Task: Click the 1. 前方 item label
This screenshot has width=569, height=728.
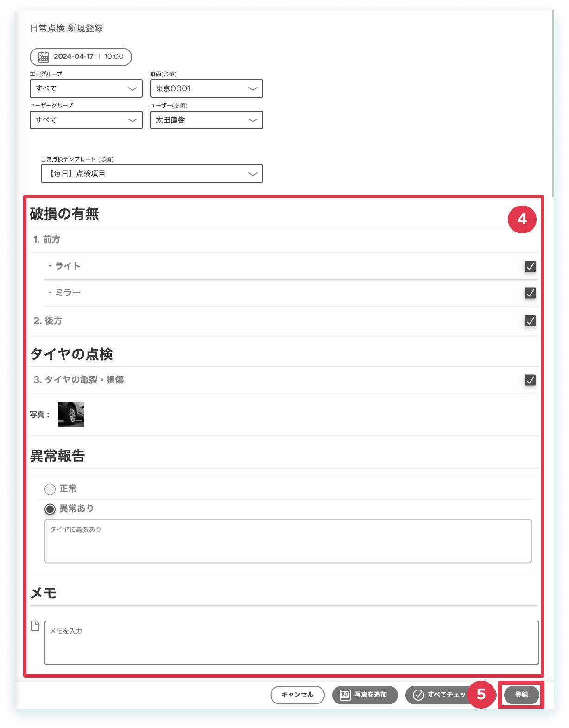Action: [x=47, y=240]
